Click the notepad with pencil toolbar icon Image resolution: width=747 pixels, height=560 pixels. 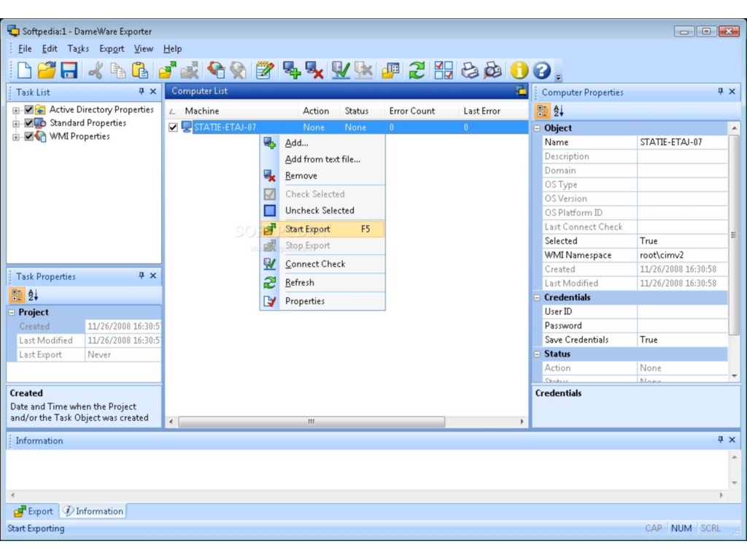coord(264,71)
